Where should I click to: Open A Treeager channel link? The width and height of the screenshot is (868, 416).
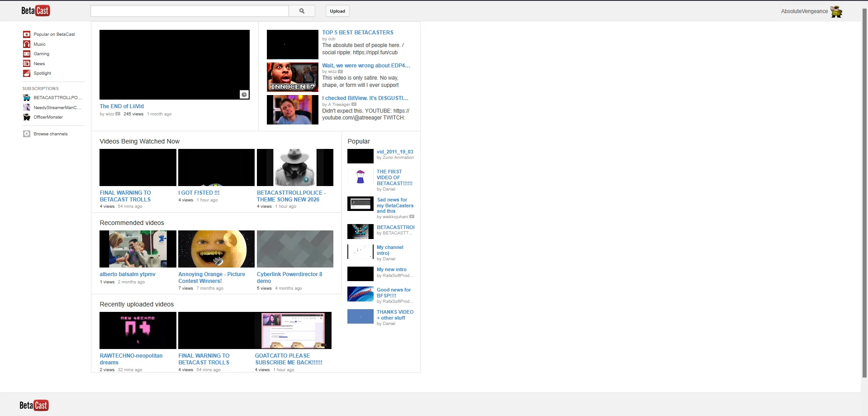pyautogui.click(x=339, y=105)
